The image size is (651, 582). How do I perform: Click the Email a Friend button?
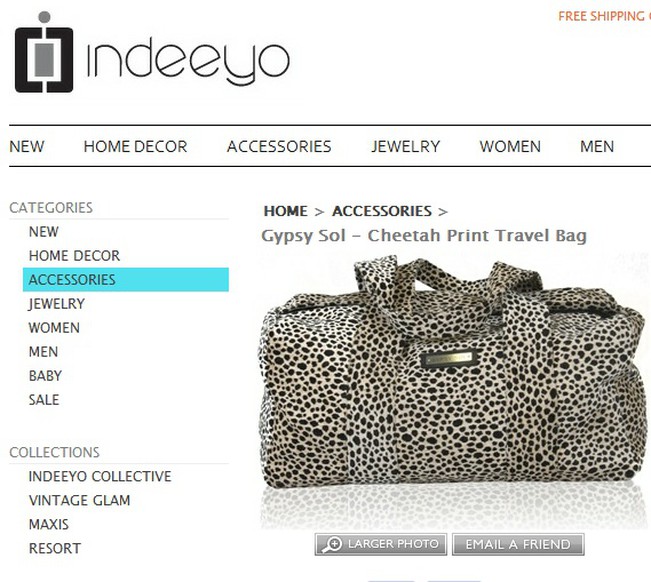tap(518, 544)
